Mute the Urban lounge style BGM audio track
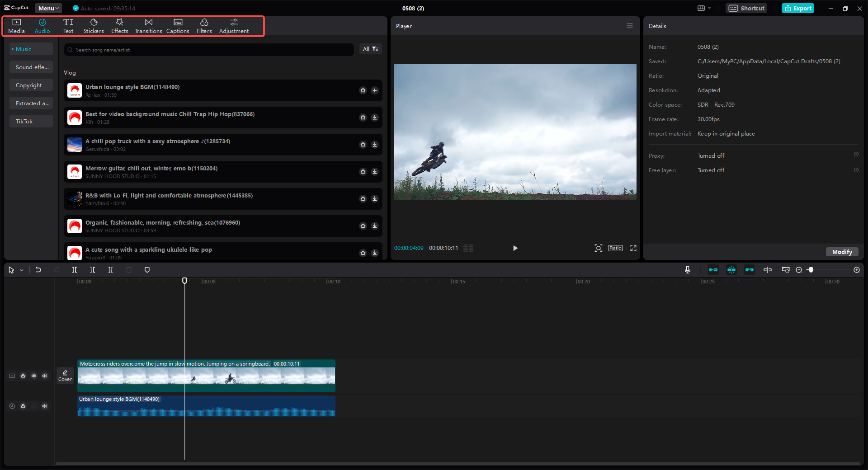The image size is (868, 470). [44, 406]
